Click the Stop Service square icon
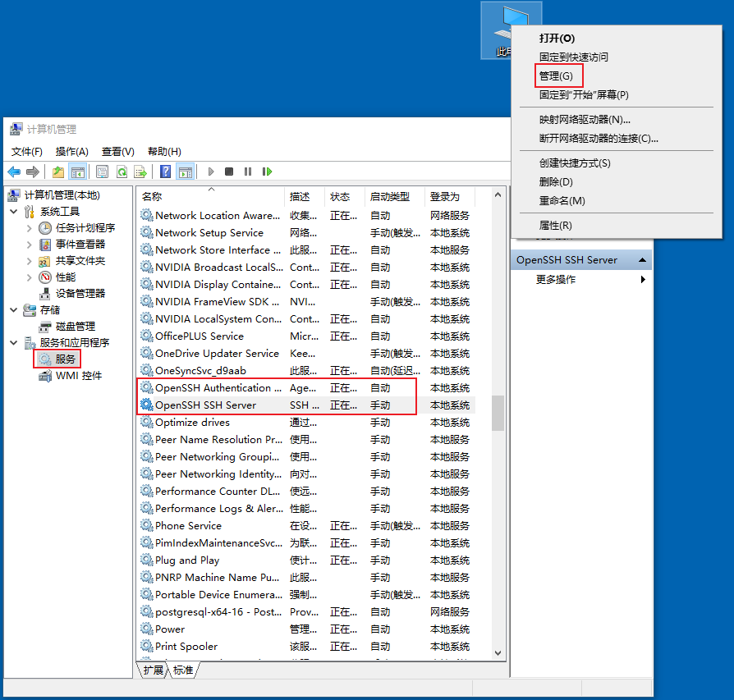 (x=229, y=172)
